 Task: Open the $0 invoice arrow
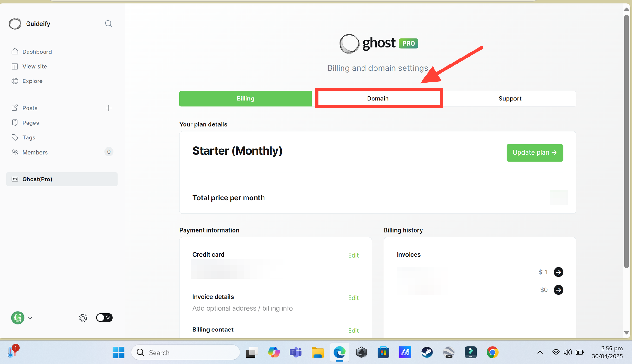point(558,290)
